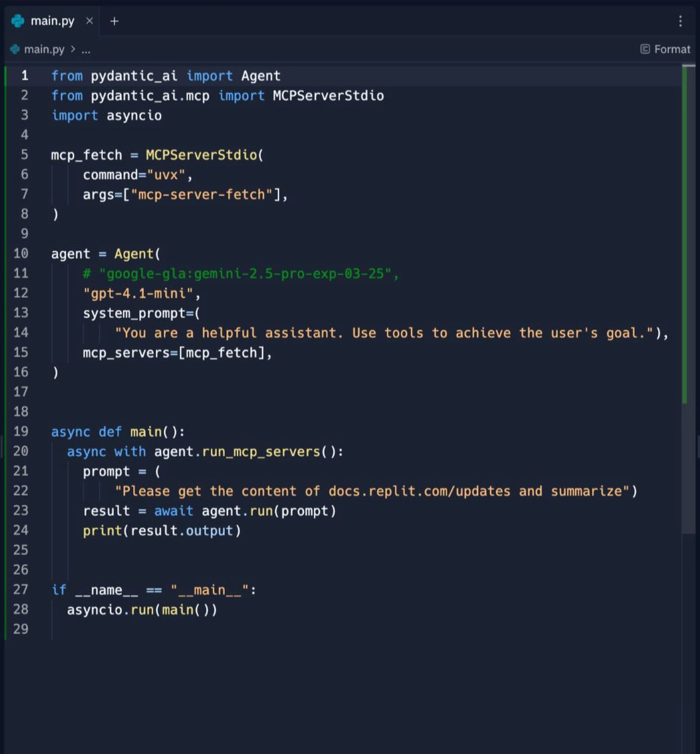The width and height of the screenshot is (700, 754).
Task: Click print(result.output) statement
Action: 162,531
